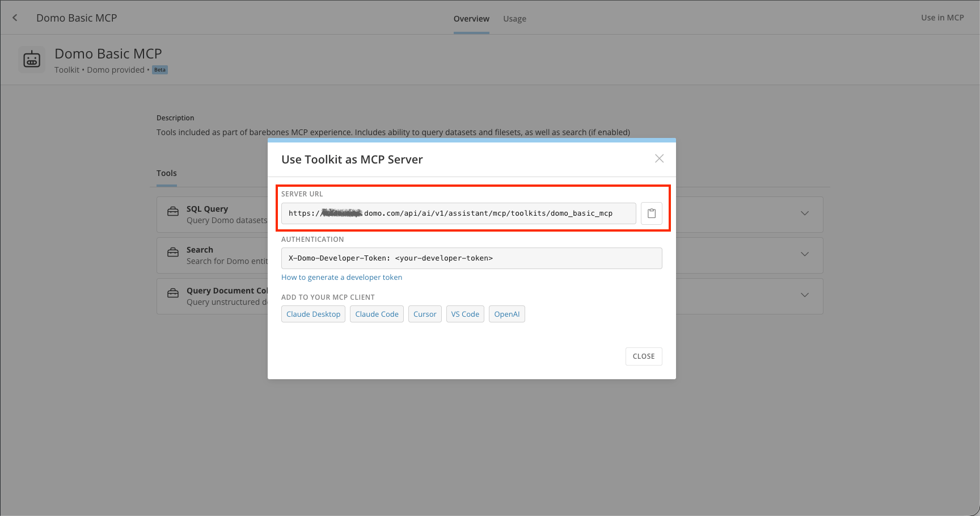Select the Claude Code client button

point(377,314)
